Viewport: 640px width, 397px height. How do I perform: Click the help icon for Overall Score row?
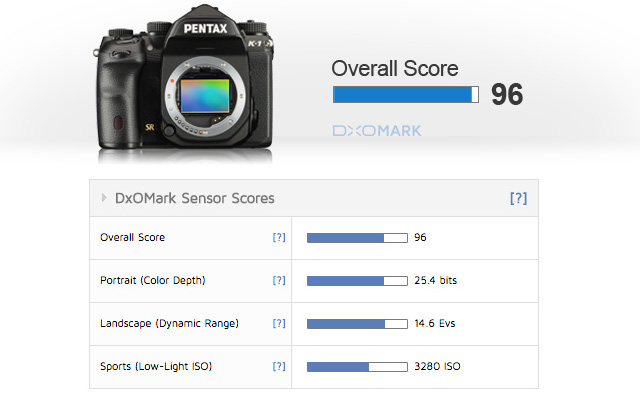[279, 237]
